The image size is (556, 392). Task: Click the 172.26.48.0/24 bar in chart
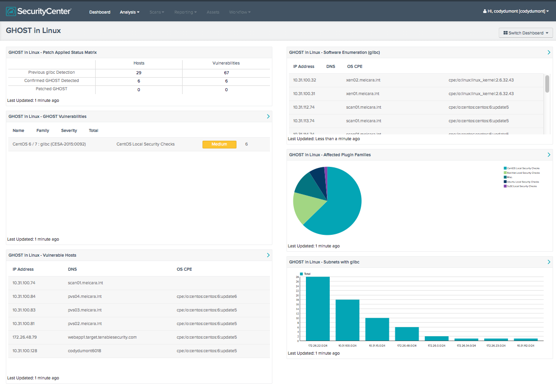tap(407, 334)
